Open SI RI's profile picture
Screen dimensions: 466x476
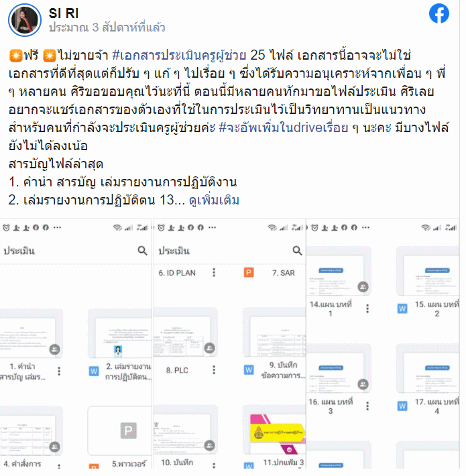(25, 20)
